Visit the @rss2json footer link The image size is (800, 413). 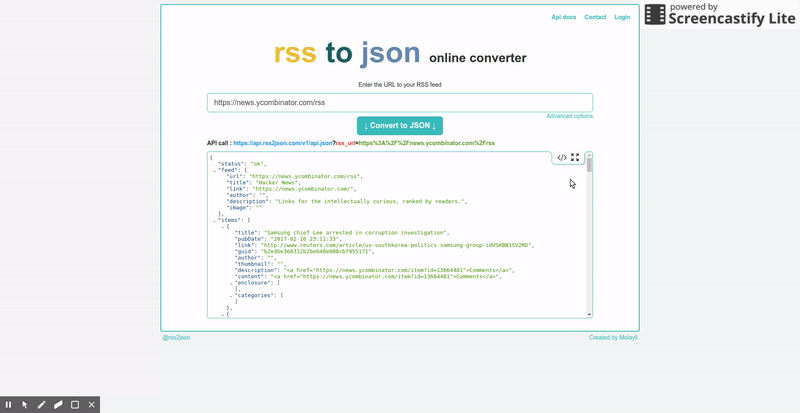[177, 337]
